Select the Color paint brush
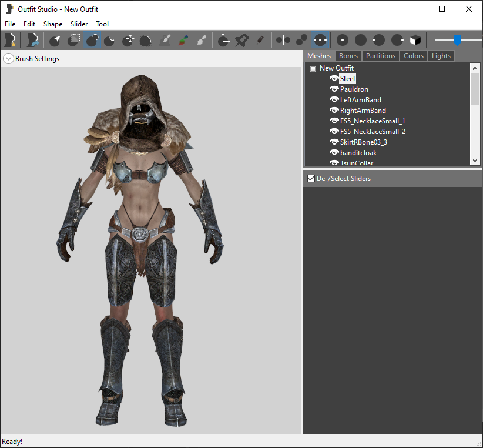The width and height of the screenshot is (483, 448). tap(183, 40)
